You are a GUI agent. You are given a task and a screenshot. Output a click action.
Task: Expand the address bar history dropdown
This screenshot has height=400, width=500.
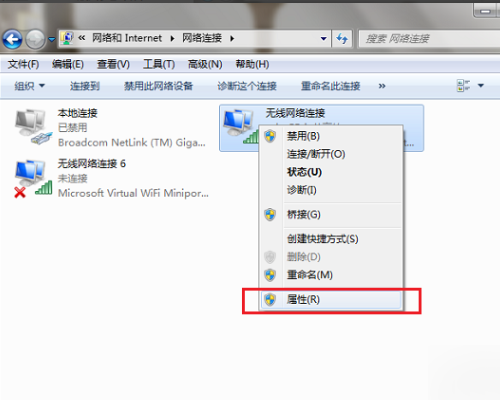pos(323,39)
